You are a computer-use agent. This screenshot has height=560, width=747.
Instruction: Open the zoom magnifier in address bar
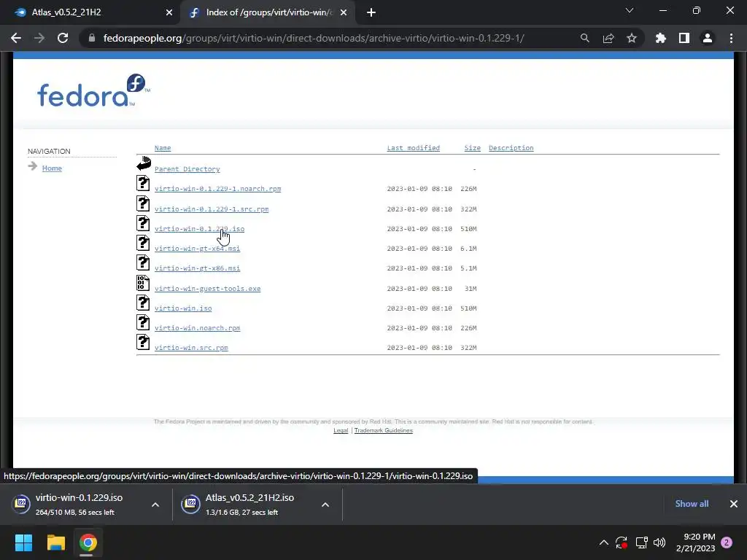point(584,38)
